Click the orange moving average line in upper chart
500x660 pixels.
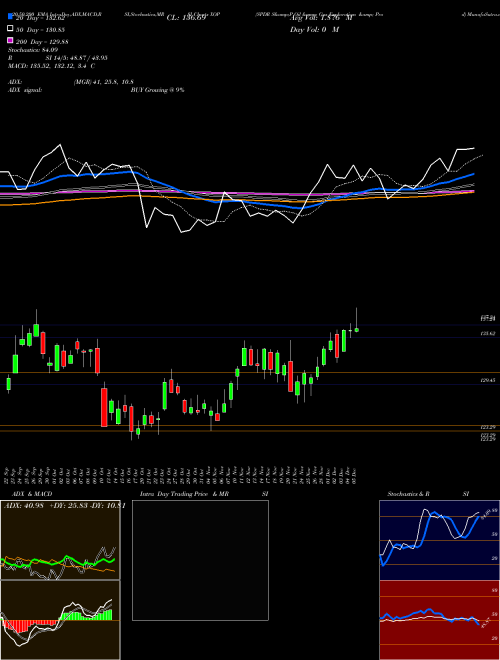point(236,199)
